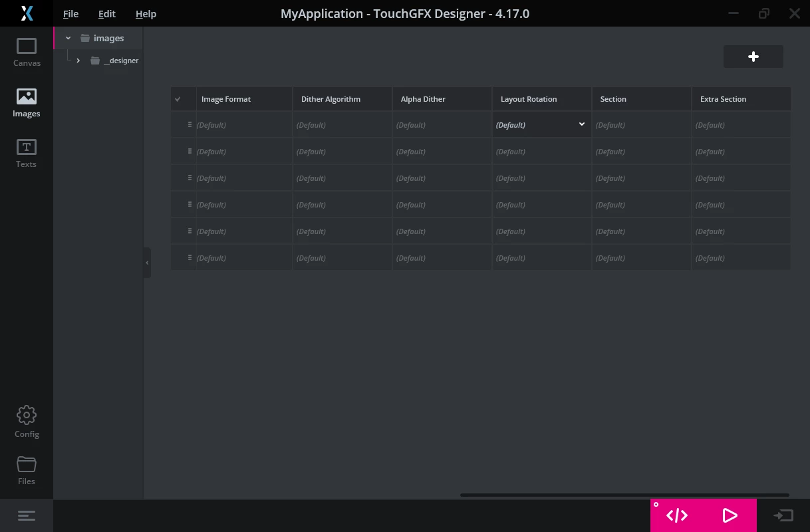Toggle the select-all check in table header
This screenshot has width=810, height=532.
tap(178, 99)
